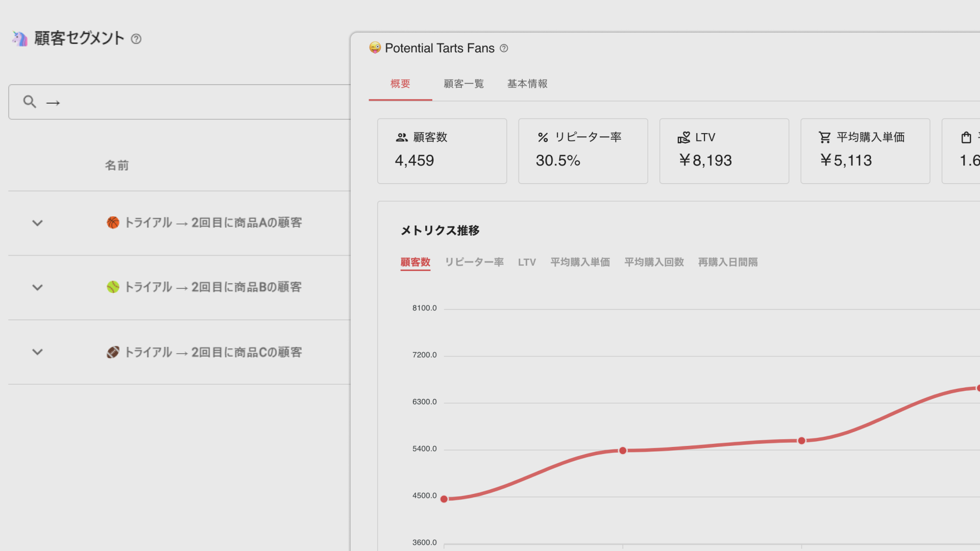
Task: Expand the 商品Bの顧客 segment row
Action: pos(37,287)
